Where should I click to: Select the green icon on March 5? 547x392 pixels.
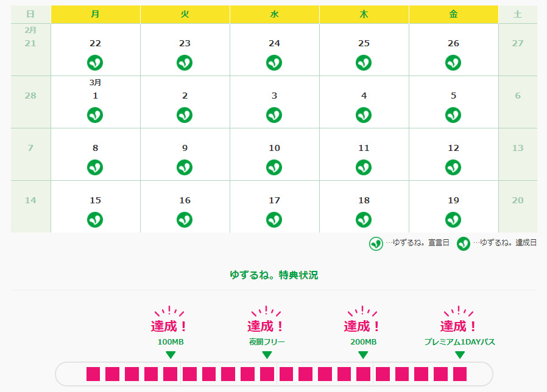pyautogui.click(x=453, y=115)
